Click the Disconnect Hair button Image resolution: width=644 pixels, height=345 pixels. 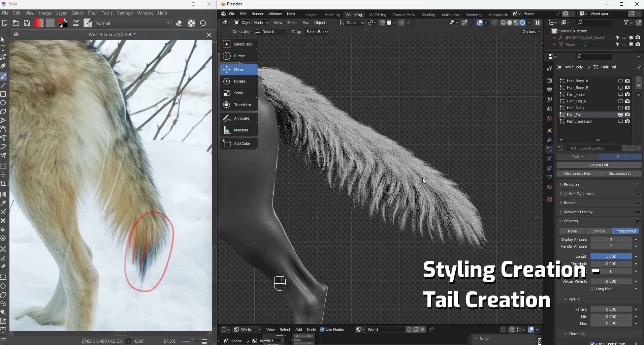578,174
